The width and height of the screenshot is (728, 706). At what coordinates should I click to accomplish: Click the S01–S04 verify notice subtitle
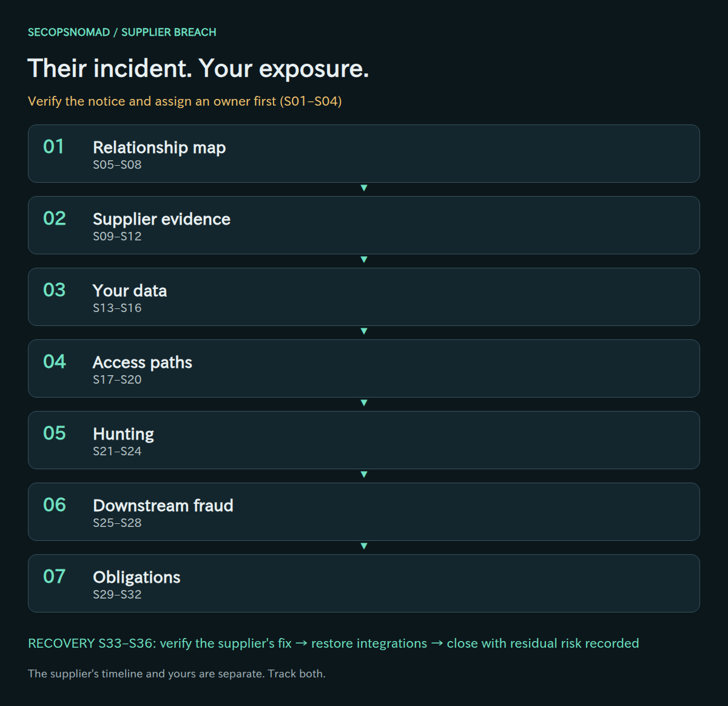[x=185, y=101]
